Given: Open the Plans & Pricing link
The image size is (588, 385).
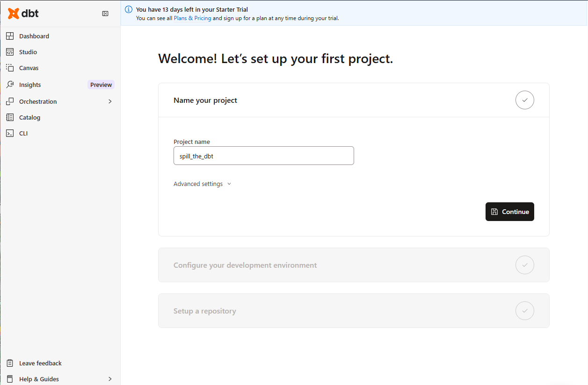Looking at the screenshot, I should pos(192,18).
